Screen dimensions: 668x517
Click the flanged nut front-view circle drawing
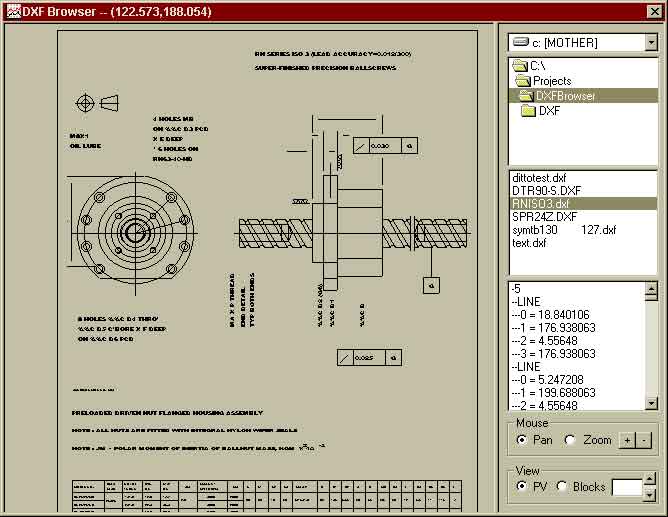pyautogui.click(x=135, y=233)
